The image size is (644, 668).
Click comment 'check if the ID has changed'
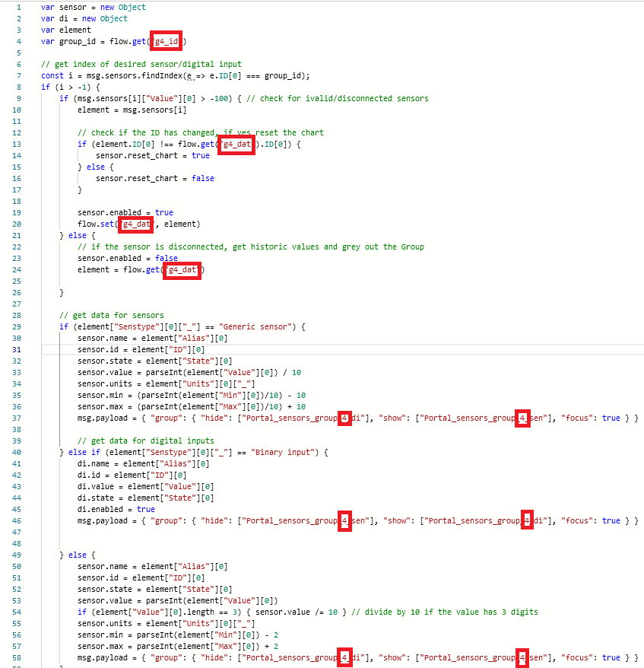(153, 132)
